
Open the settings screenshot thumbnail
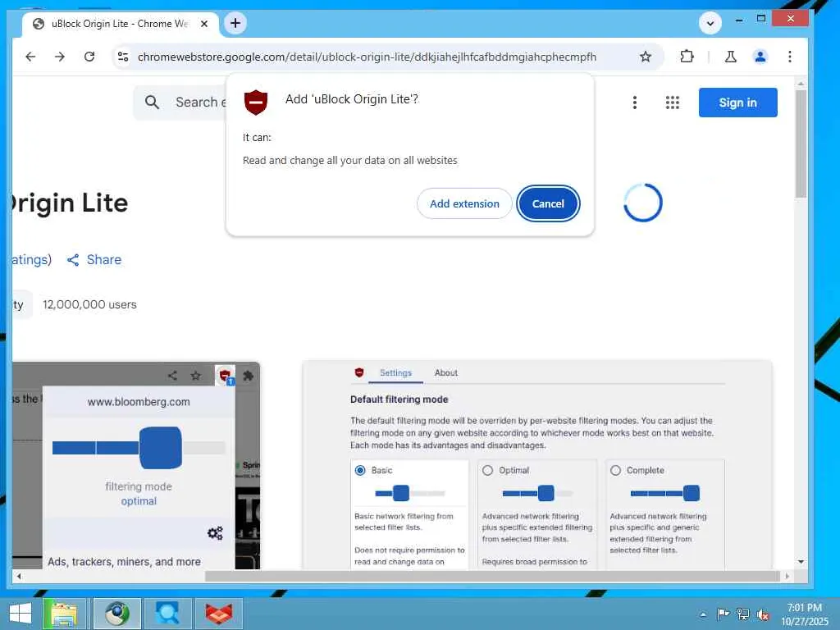point(537,466)
